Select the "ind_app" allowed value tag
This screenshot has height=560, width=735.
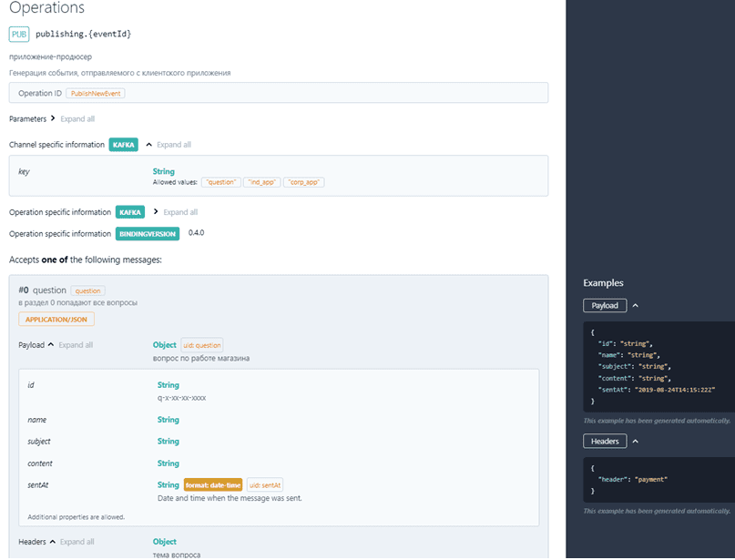(262, 182)
